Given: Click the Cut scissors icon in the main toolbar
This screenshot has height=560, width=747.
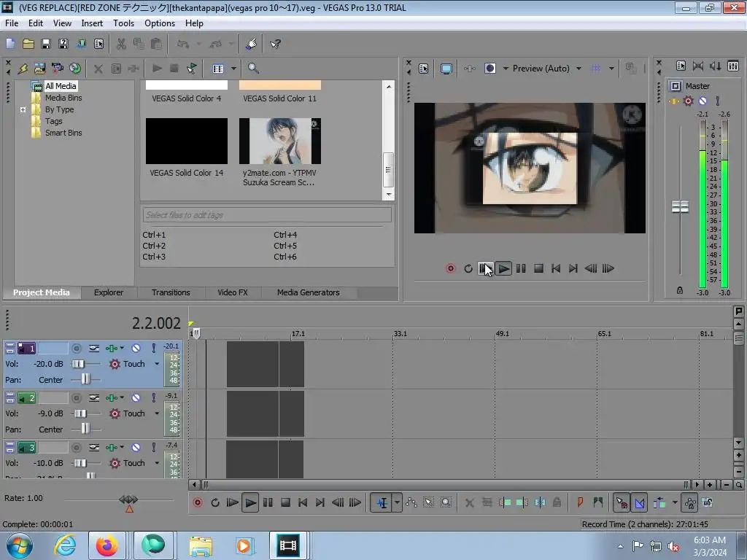Looking at the screenshot, I should click(121, 44).
